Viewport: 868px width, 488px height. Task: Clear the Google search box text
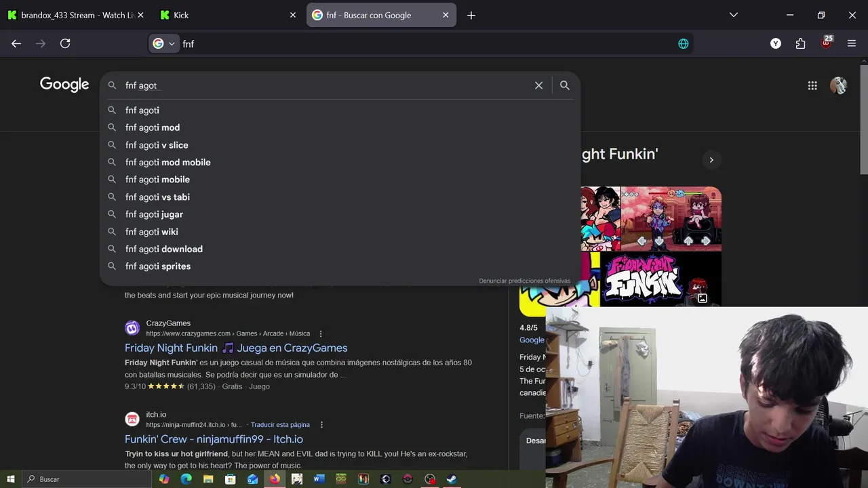click(x=538, y=85)
